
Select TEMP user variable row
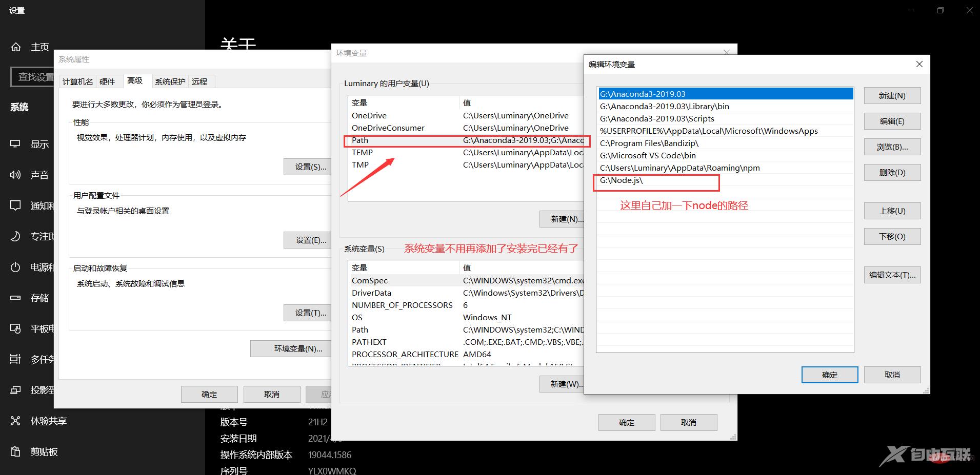click(x=467, y=152)
